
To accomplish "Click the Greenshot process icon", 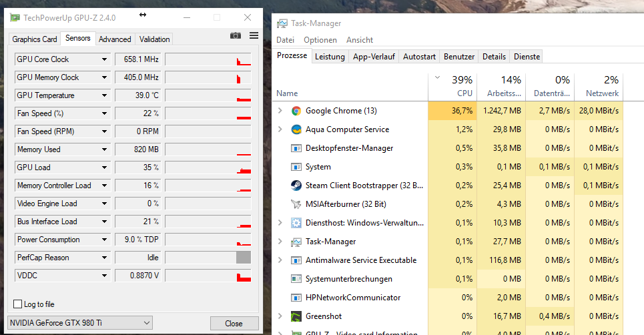I will point(296,316).
